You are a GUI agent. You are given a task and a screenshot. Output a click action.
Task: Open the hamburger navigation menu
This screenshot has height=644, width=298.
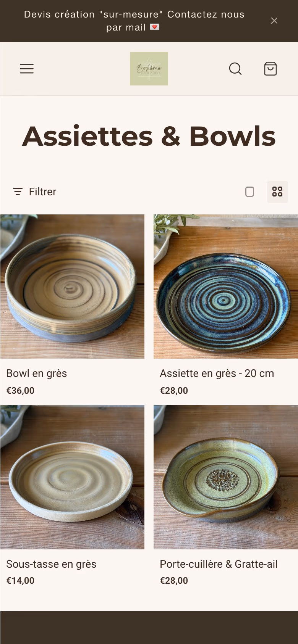pyautogui.click(x=27, y=69)
